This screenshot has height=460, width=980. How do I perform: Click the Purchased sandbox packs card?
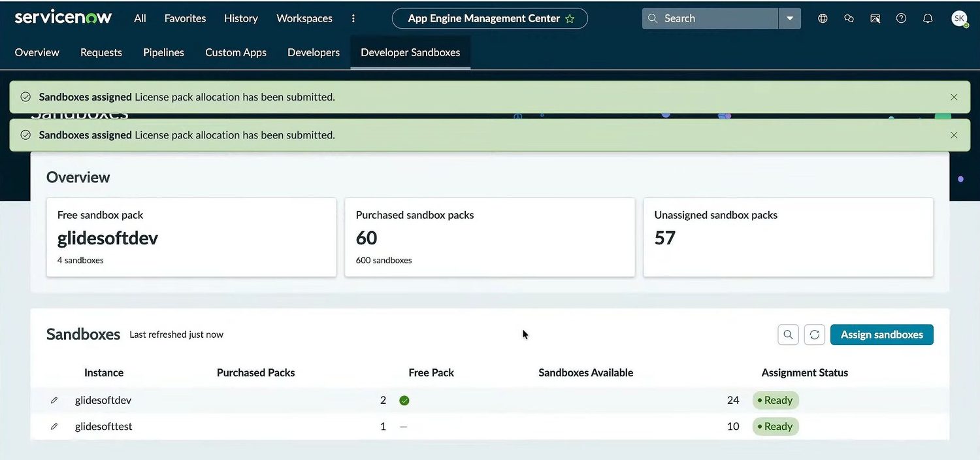pos(490,237)
